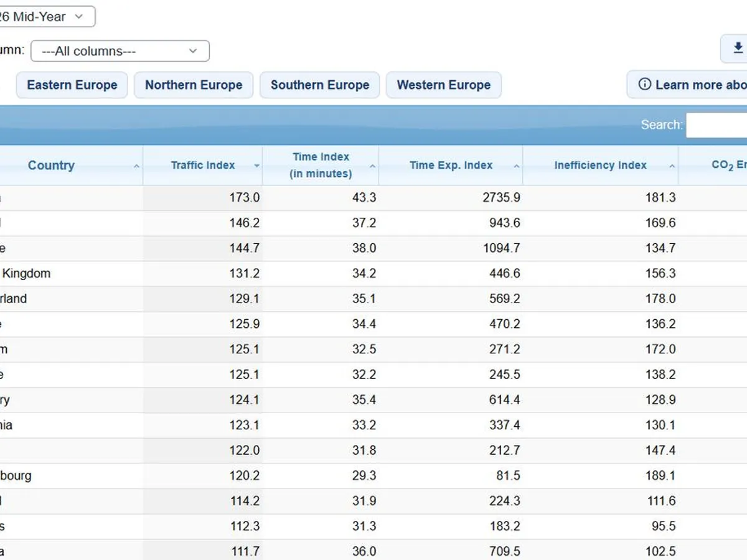The image size is (747, 560).
Task: Select Time Index value 29.3
Action: [x=364, y=476]
